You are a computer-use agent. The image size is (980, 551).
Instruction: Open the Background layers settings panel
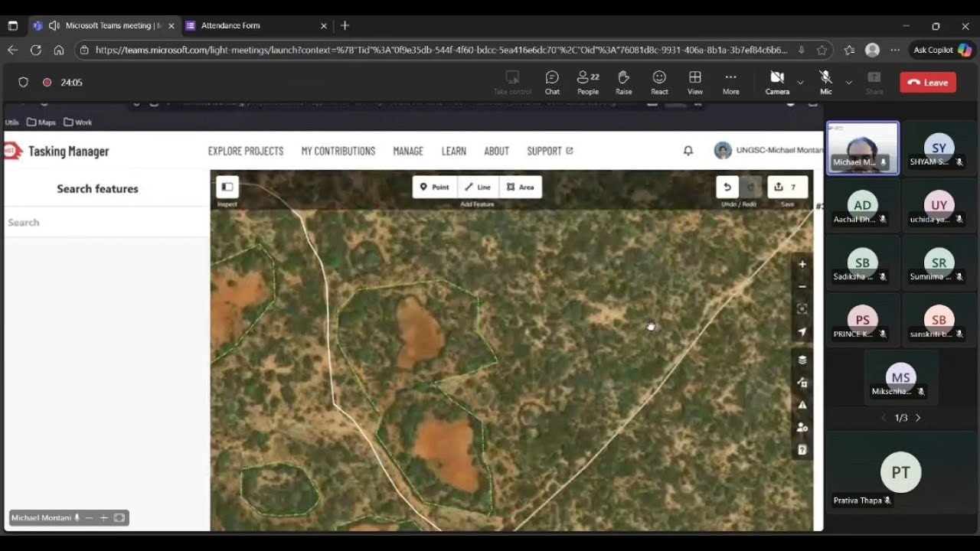(802, 360)
